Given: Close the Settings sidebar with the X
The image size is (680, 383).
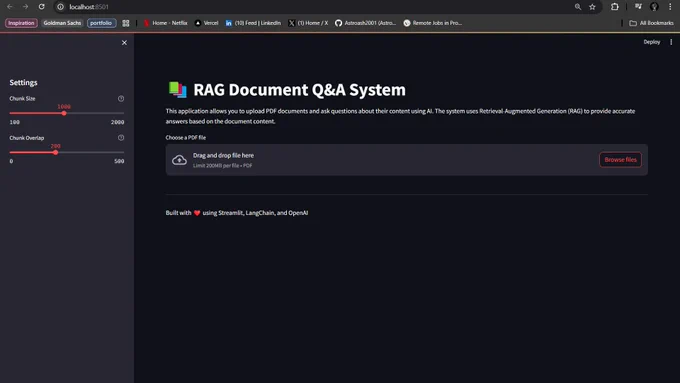Looking at the screenshot, I should tap(124, 43).
